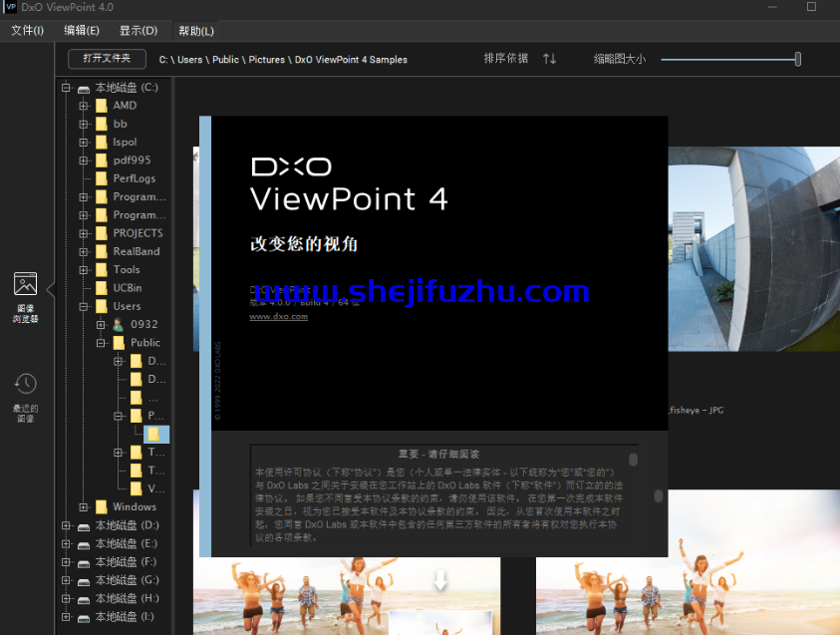840x635 pixels.
Task: Expand the 本地磁盘 (D:) tree node
Action: (66, 525)
